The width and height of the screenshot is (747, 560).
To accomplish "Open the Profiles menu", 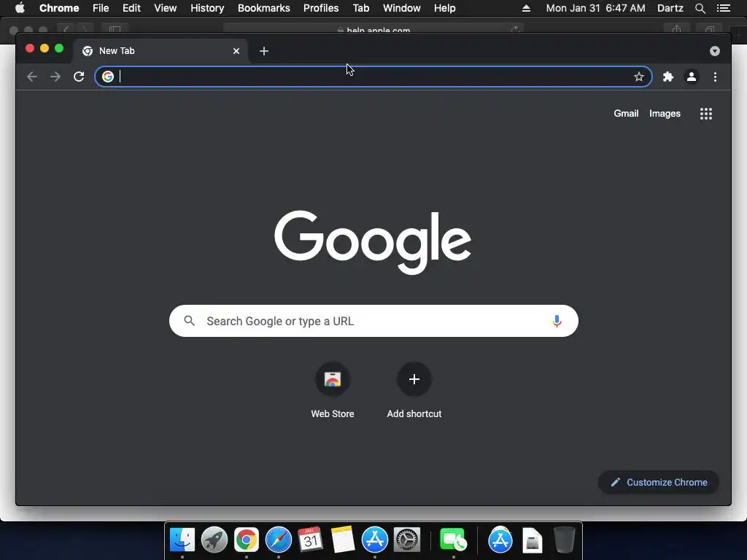I will click(321, 8).
